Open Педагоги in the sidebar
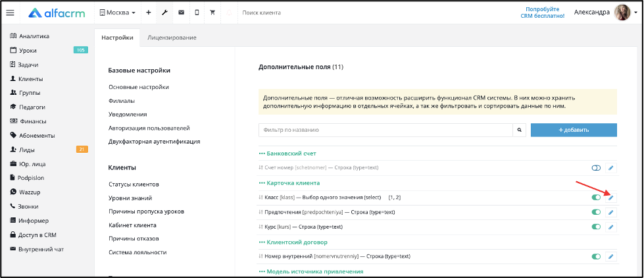This screenshot has width=644, height=278. tap(27, 107)
